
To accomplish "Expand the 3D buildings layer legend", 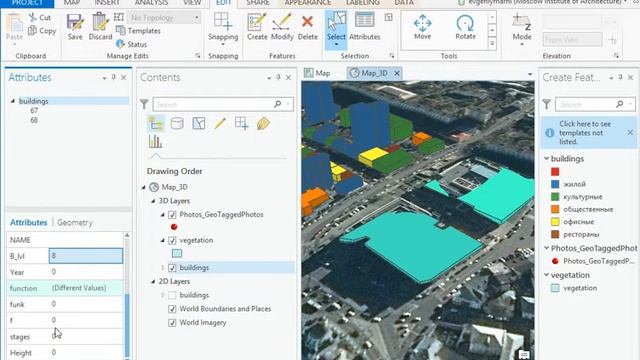I will click(x=162, y=268).
